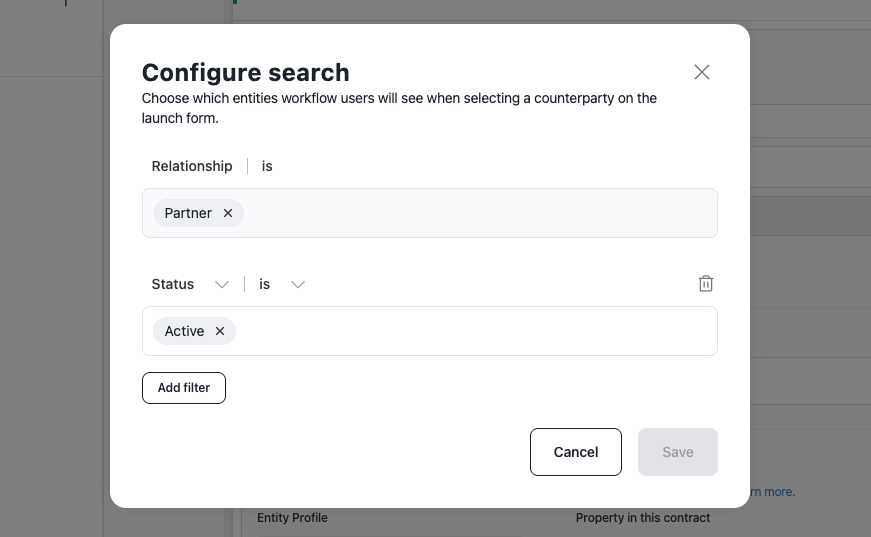Click "Property in this contract" text
Screen dimensions: 871x537
pyautogui.click(x=643, y=518)
